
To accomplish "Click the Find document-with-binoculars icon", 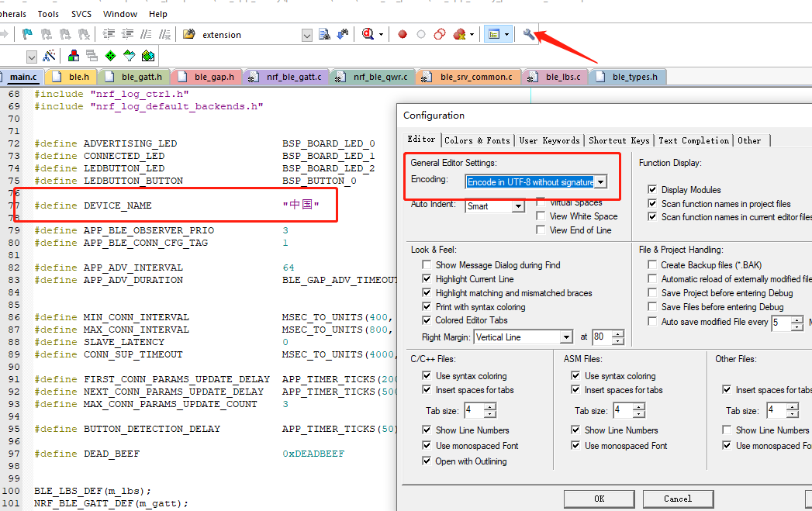I will 324,35.
